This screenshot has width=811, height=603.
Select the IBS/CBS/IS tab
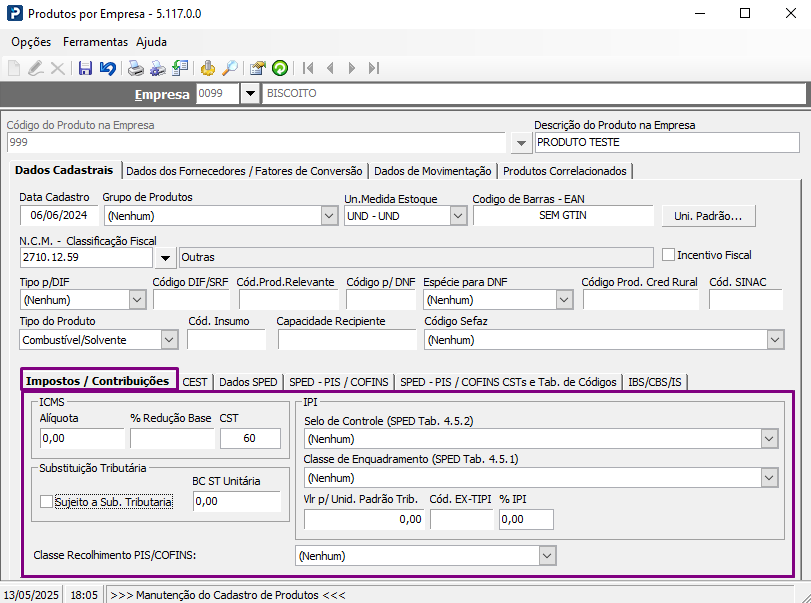pos(655,382)
